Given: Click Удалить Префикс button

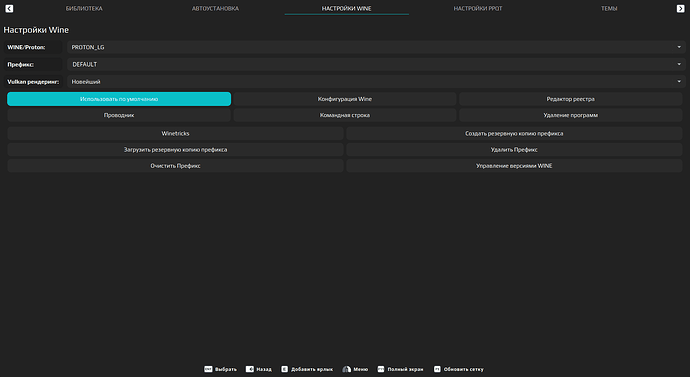Looking at the screenshot, I should click(x=514, y=150).
